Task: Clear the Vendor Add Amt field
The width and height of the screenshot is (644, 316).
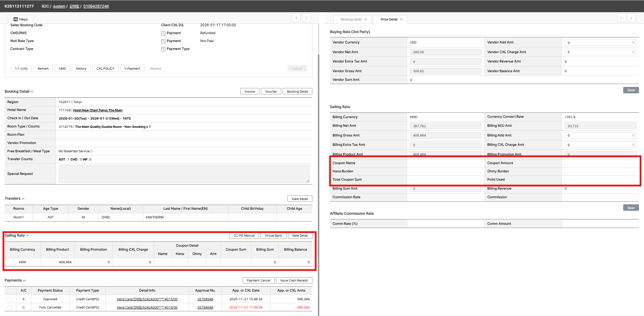Action: click(633, 43)
